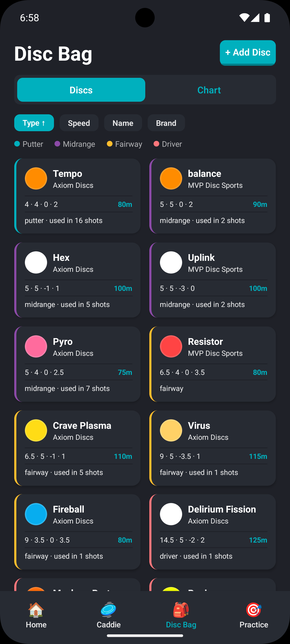Tap the Disc Bag backpack icon
The height and width of the screenshot is (644, 290).
(181, 610)
